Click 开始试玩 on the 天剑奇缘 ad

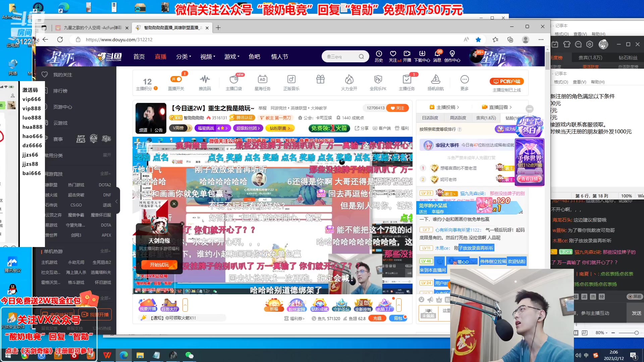point(159,265)
